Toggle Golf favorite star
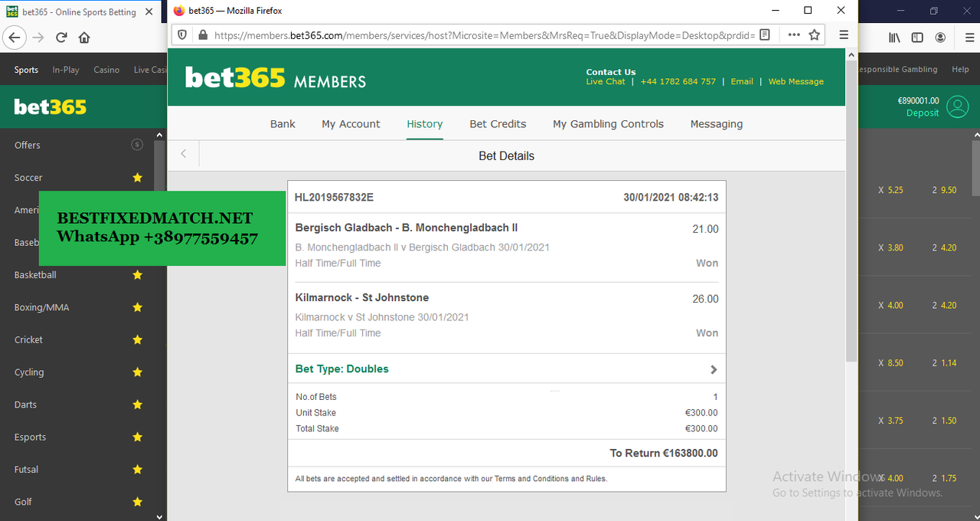The width and height of the screenshot is (980, 521). 138,502
